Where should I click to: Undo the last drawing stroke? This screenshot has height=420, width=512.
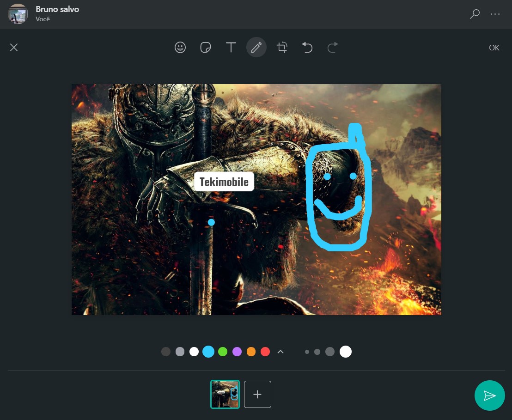click(307, 47)
